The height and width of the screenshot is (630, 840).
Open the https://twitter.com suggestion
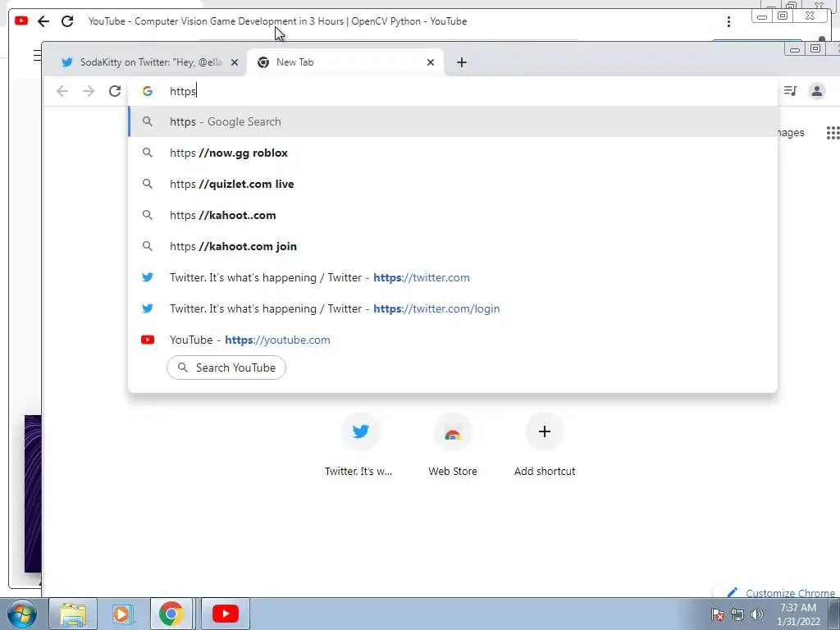point(453,277)
